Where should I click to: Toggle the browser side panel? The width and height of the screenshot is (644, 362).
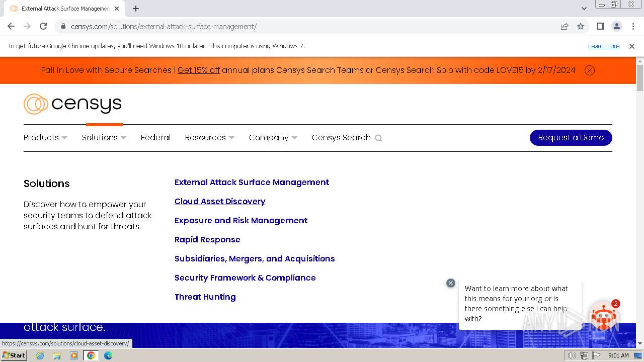pyautogui.click(x=601, y=26)
